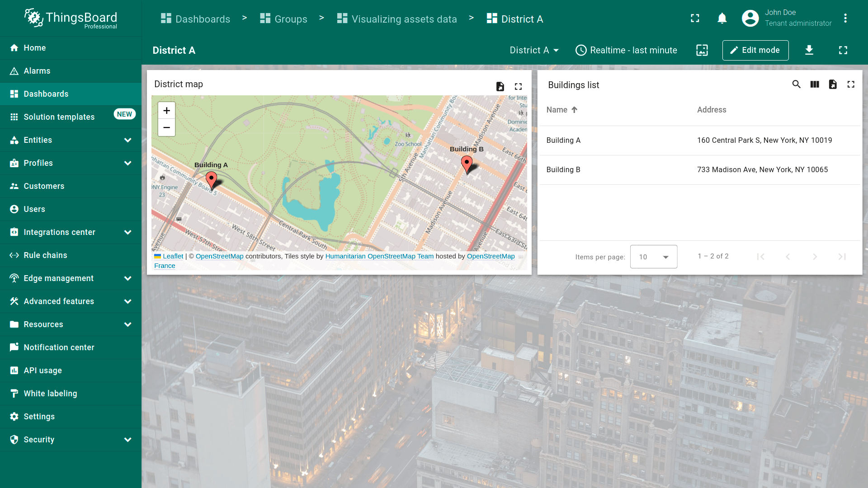The image size is (868, 488).
Task: Download the dashboard with export icon
Action: pyautogui.click(x=809, y=50)
